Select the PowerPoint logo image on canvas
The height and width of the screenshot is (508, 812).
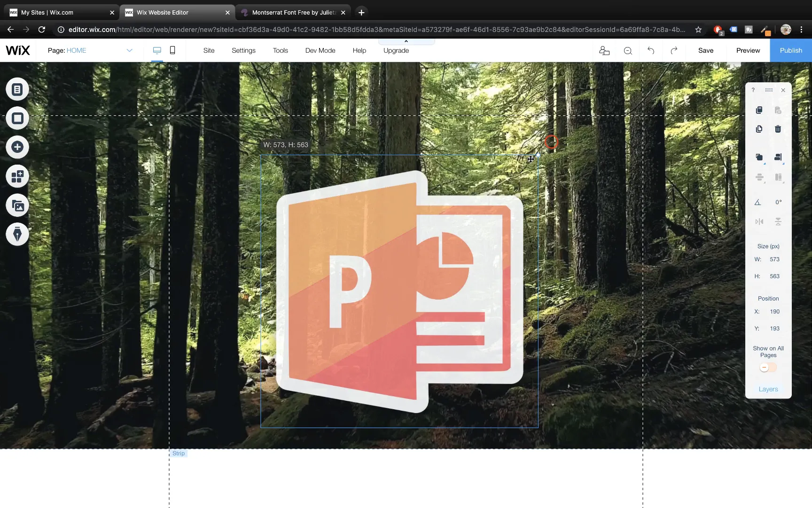pyautogui.click(x=399, y=292)
